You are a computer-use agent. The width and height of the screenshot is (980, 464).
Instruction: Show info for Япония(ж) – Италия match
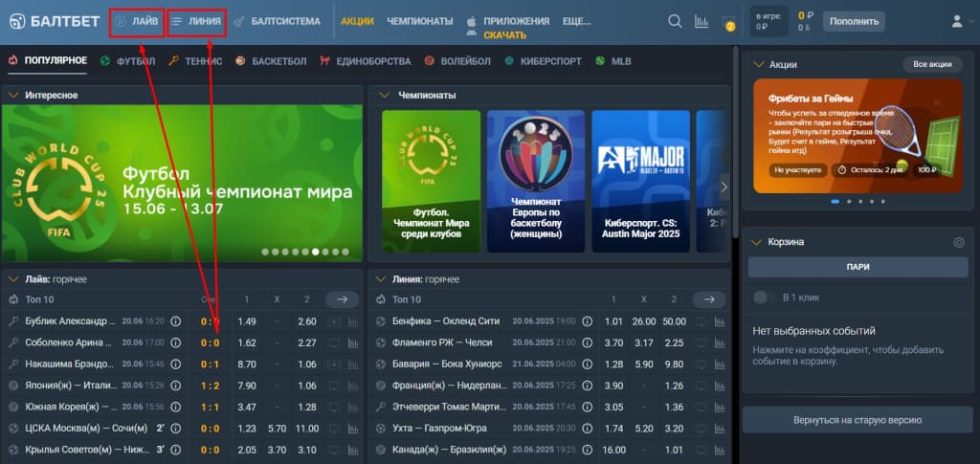point(176,386)
